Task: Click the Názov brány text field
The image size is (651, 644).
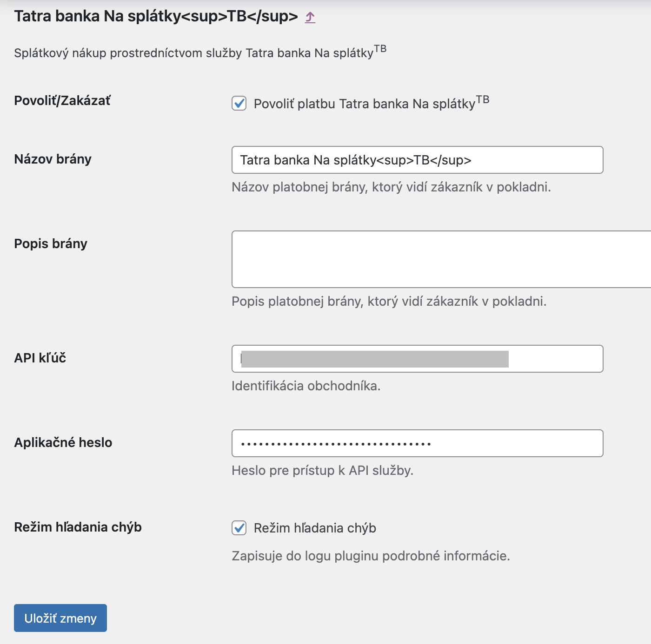Action: click(417, 160)
